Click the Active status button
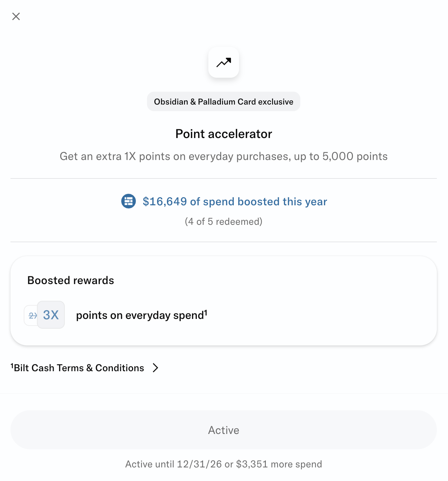This screenshot has width=448, height=481. coord(224,430)
